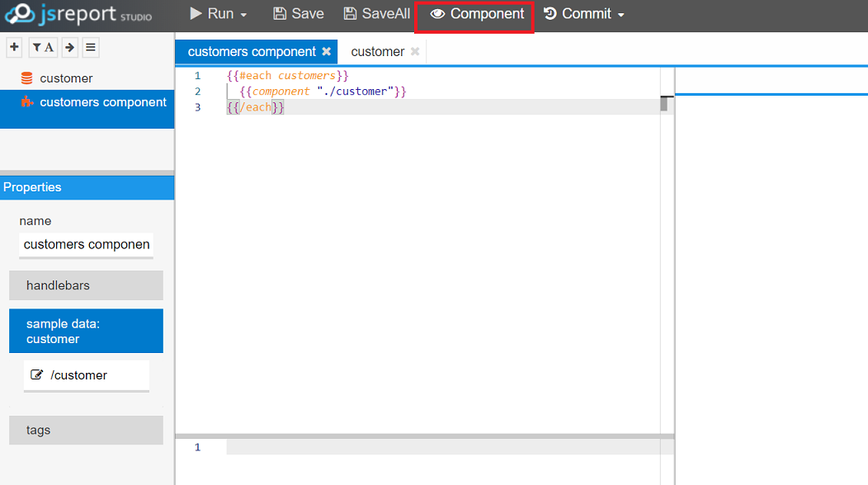Screen dimensions: 868x485
Task: Click the SaveAll floppy disk icon
Action: click(350, 14)
